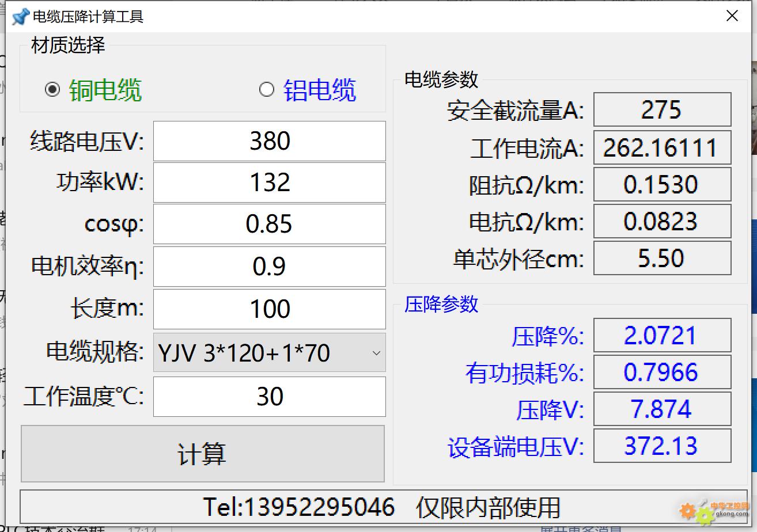
Task: Click the cosφ field showing 0.85
Action: (268, 224)
